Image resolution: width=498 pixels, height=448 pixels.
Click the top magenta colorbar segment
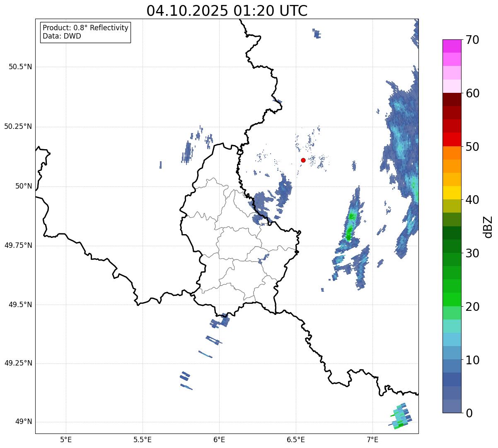pos(452,46)
